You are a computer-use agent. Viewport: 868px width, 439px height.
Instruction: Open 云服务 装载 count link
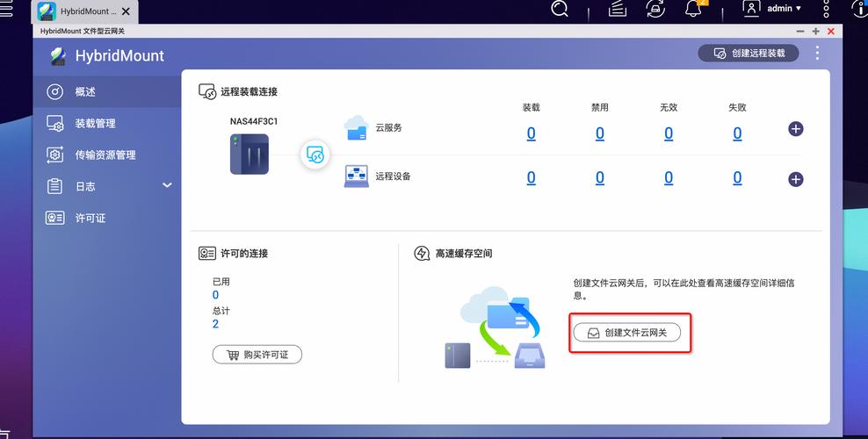(531, 133)
